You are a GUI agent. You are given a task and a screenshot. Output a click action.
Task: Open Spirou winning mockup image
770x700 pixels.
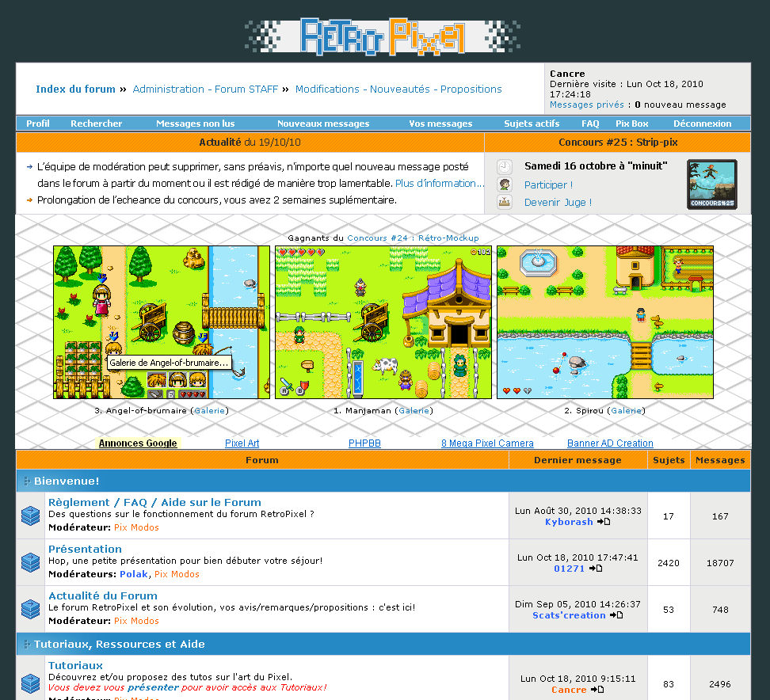pyautogui.click(x=605, y=322)
